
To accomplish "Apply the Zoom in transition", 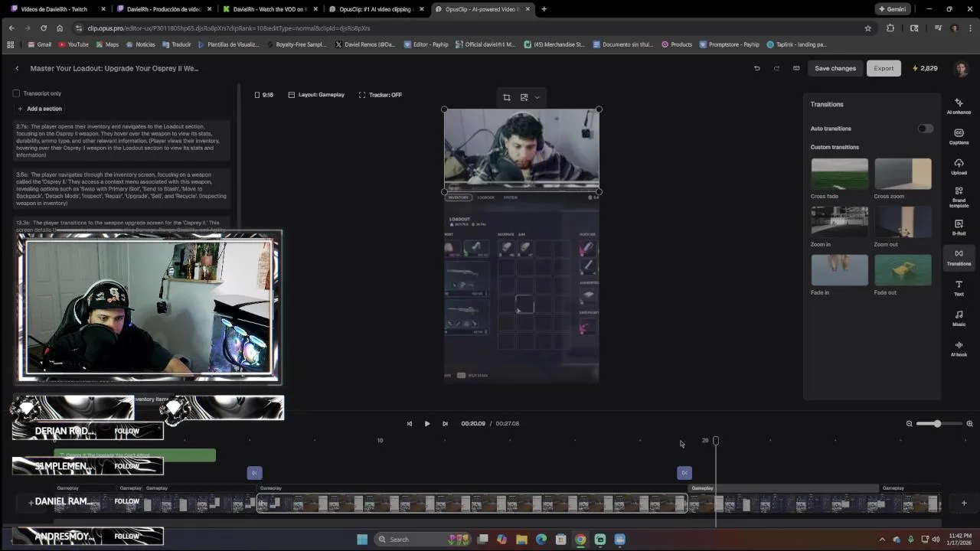I will [x=840, y=222].
